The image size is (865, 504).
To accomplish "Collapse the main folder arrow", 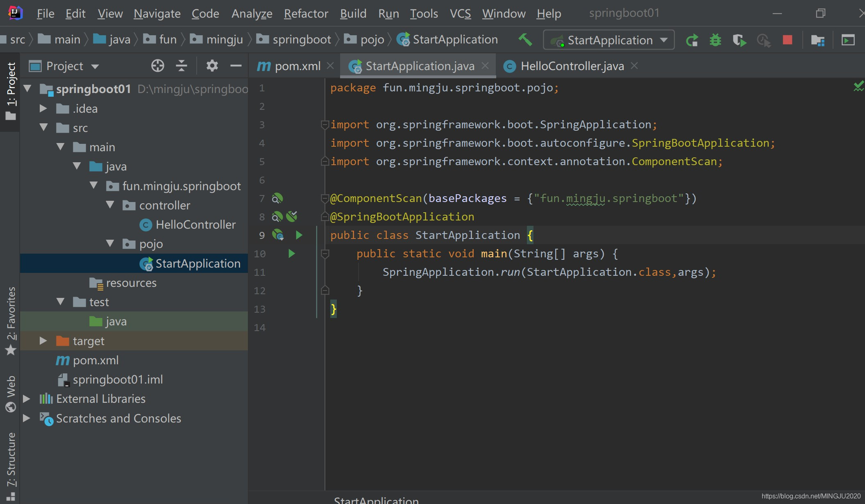I will [x=60, y=146].
